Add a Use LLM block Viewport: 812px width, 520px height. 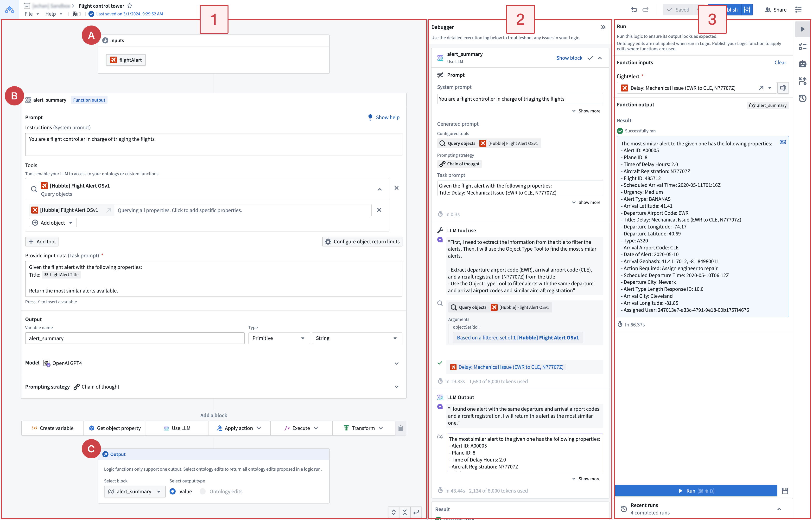(177, 428)
